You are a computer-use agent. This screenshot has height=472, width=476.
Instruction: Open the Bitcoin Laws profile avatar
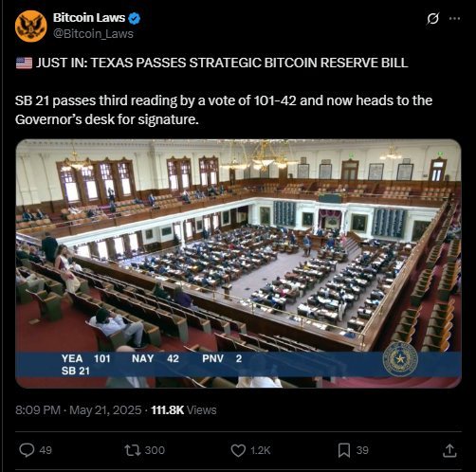(x=30, y=26)
